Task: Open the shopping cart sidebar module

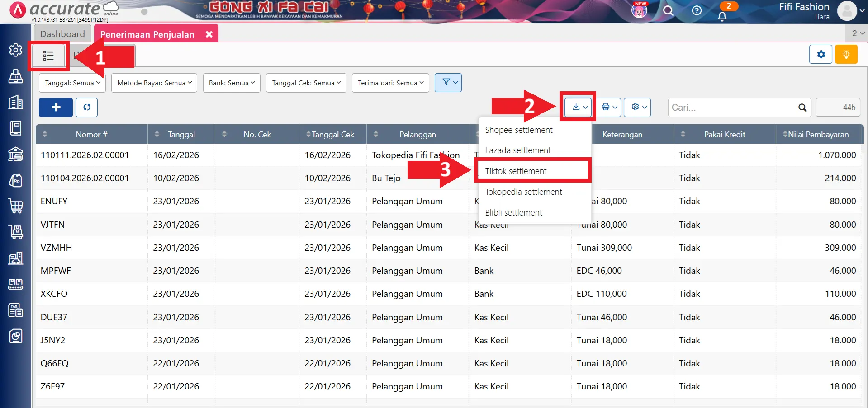Action: [x=16, y=206]
